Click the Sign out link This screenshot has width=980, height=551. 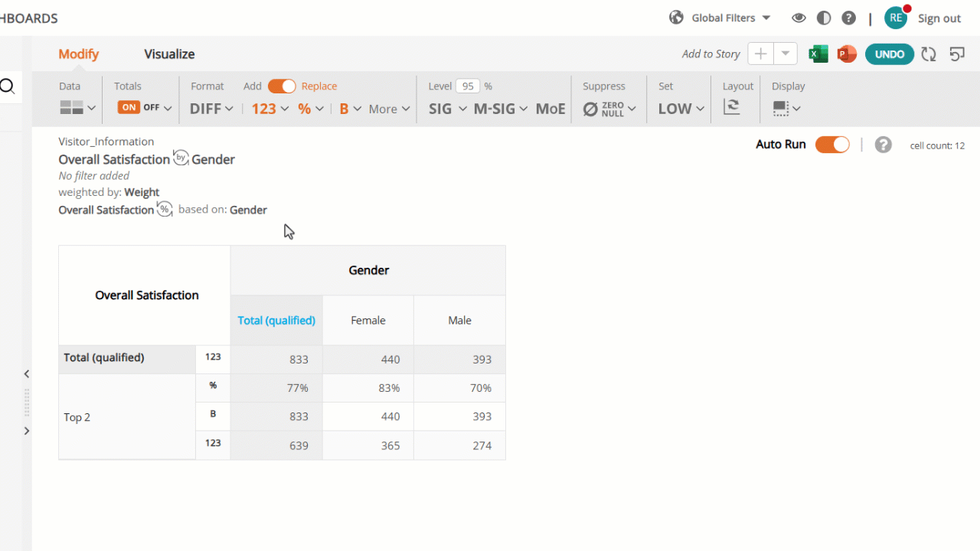pos(939,18)
